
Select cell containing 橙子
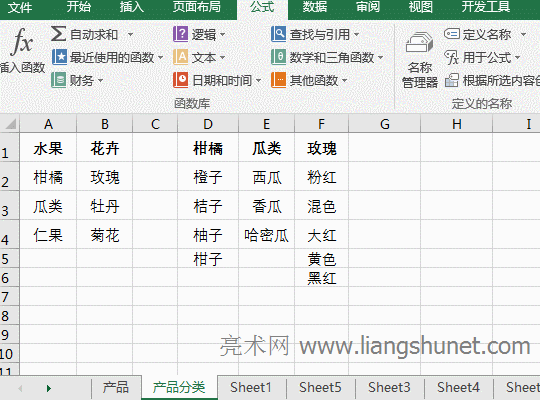pyautogui.click(x=208, y=177)
